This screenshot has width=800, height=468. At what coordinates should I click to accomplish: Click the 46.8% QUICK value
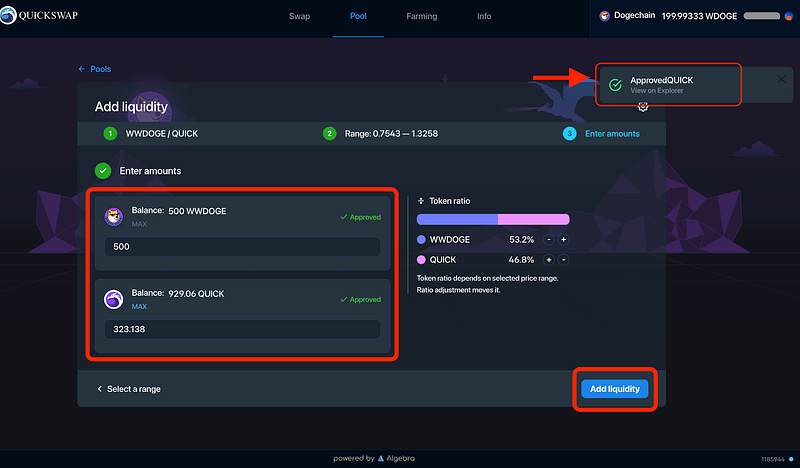521,260
